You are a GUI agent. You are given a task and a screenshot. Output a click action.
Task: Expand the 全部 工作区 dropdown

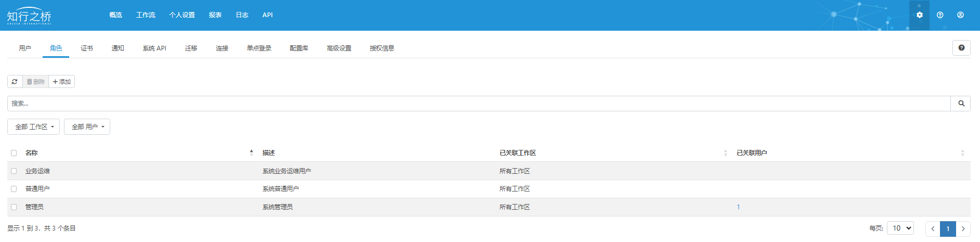tap(34, 127)
